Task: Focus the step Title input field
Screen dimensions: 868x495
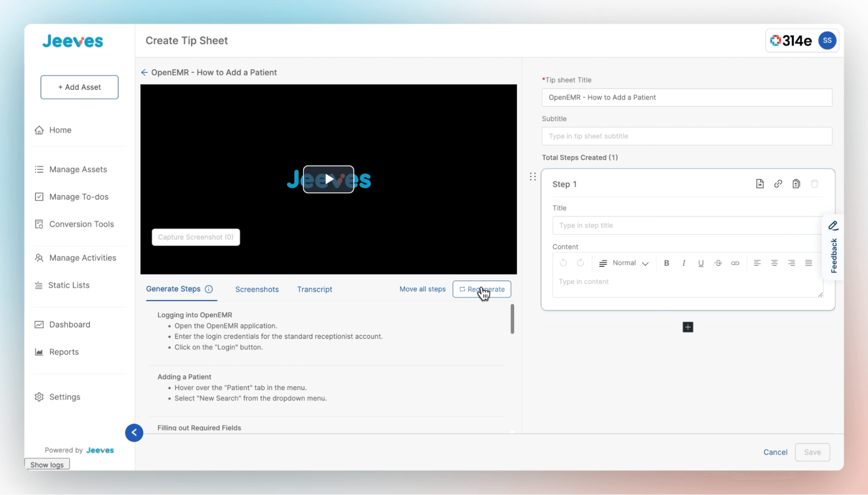Action: click(687, 225)
